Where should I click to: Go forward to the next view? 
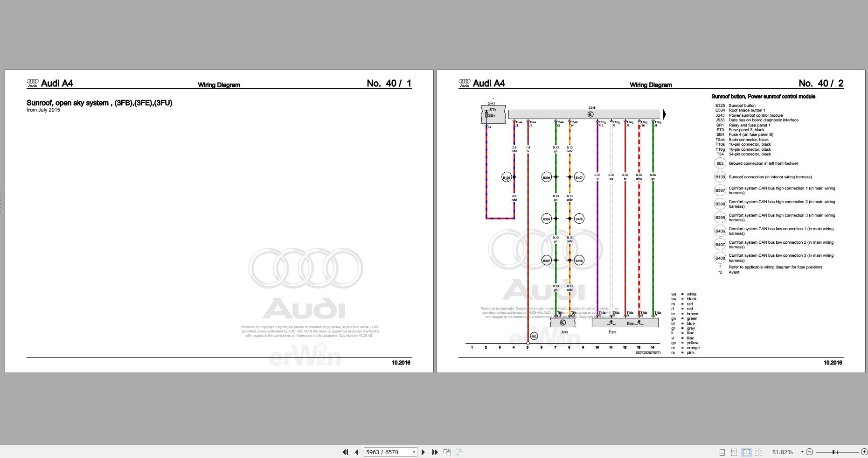459,452
